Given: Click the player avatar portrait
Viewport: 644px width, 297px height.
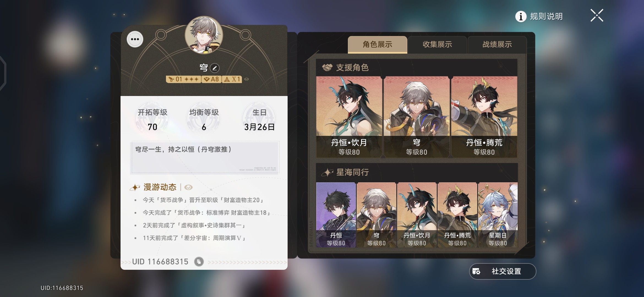Looking at the screenshot, I should click(204, 35).
